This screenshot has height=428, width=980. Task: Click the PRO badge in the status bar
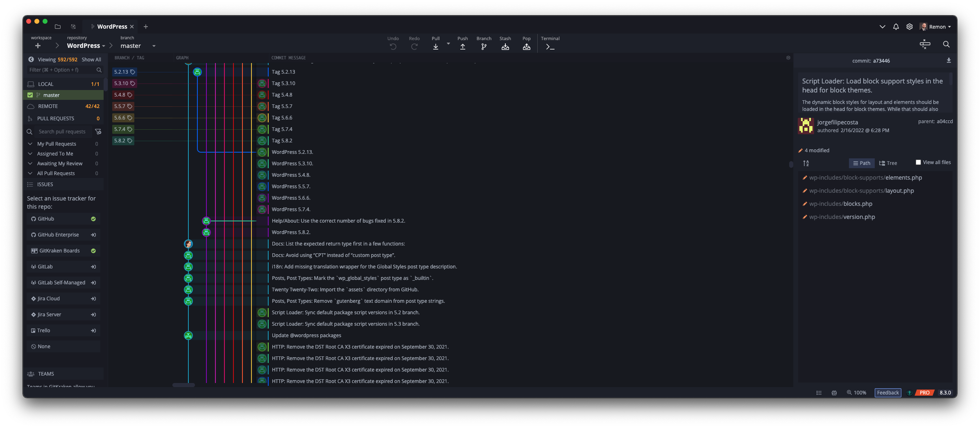tap(924, 393)
